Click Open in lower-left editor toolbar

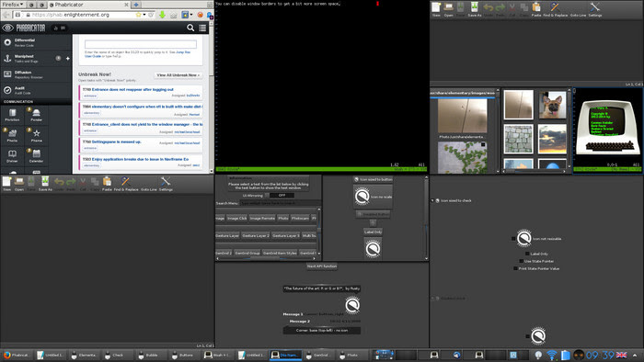[x=19, y=184]
